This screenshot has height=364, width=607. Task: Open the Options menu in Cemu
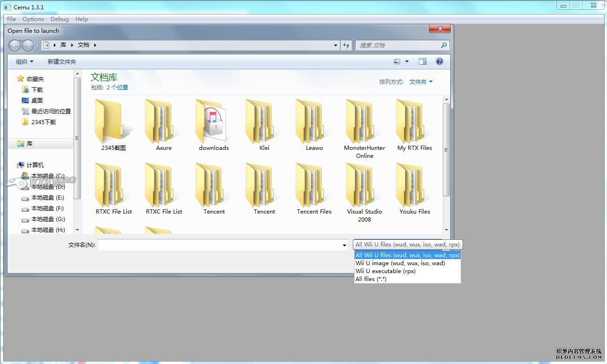[33, 19]
